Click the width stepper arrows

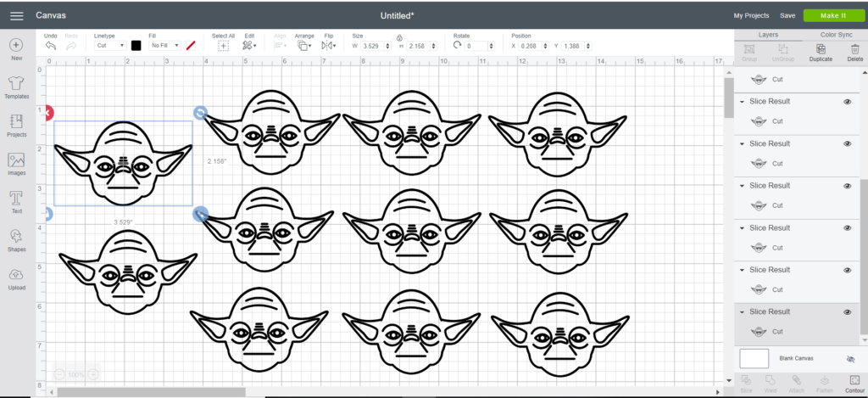tap(387, 46)
